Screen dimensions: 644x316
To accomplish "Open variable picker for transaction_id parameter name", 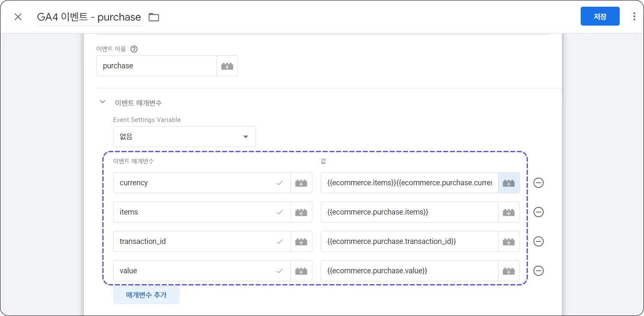I will (301, 241).
